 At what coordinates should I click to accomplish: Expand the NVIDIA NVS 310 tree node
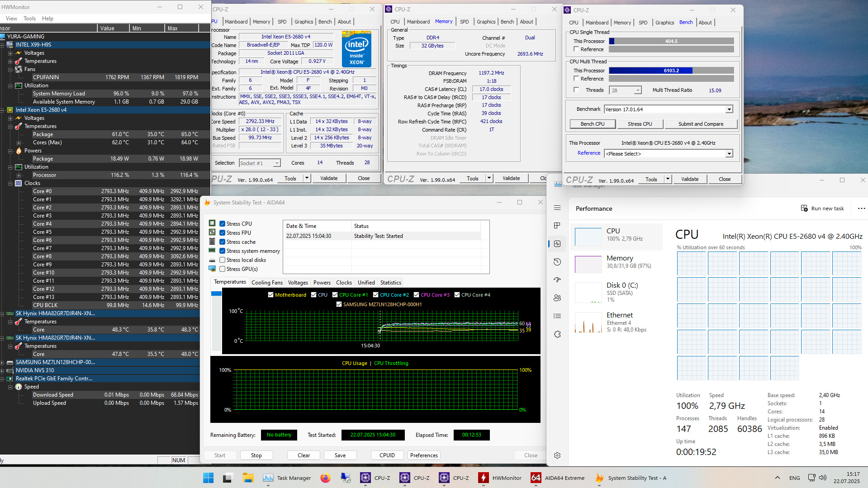[x=2, y=370]
